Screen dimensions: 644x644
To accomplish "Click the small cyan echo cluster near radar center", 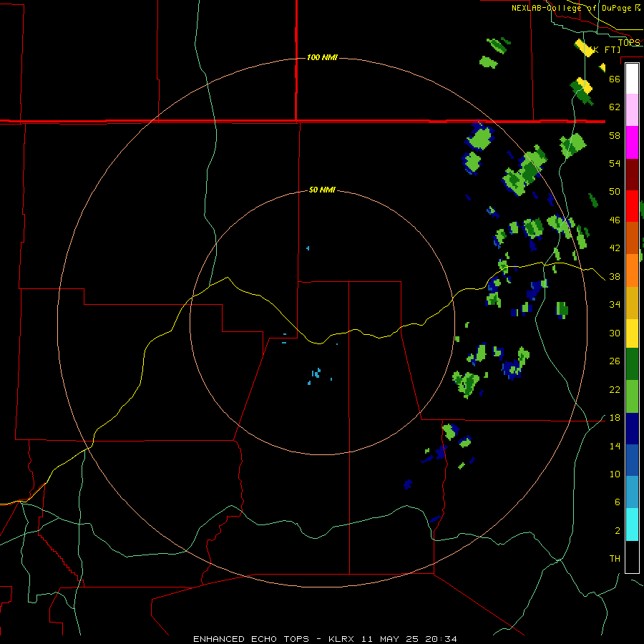I will (316, 374).
